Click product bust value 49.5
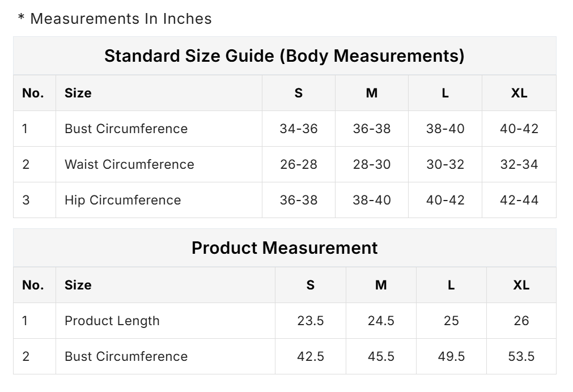The width and height of the screenshot is (573, 392). [x=451, y=356]
